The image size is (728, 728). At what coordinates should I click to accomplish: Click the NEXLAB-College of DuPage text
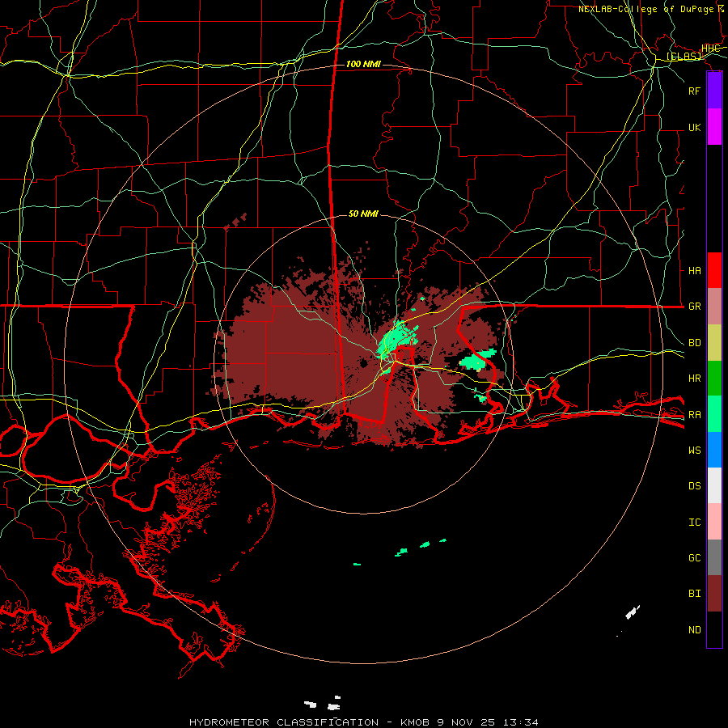[x=645, y=9]
